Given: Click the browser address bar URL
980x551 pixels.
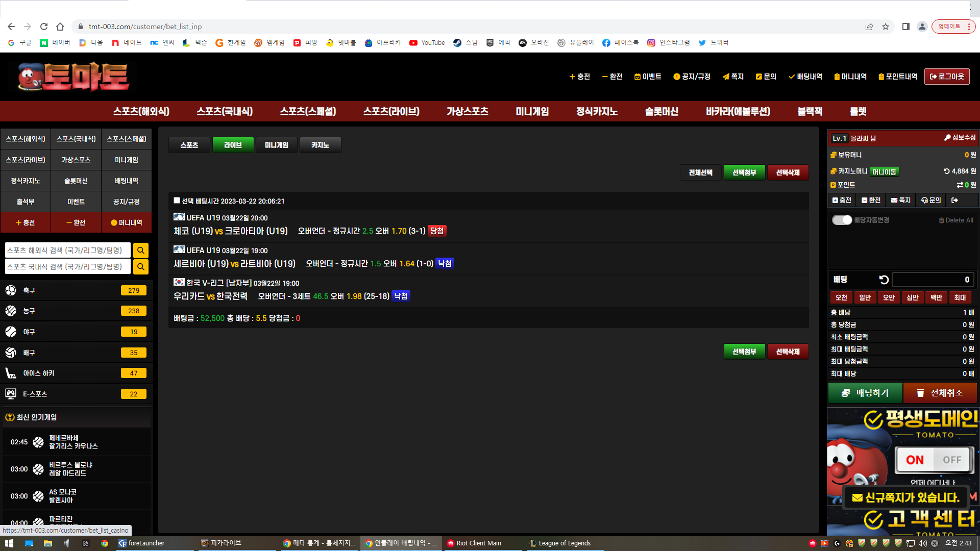Looking at the screenshot, I should tap(145, 27).
